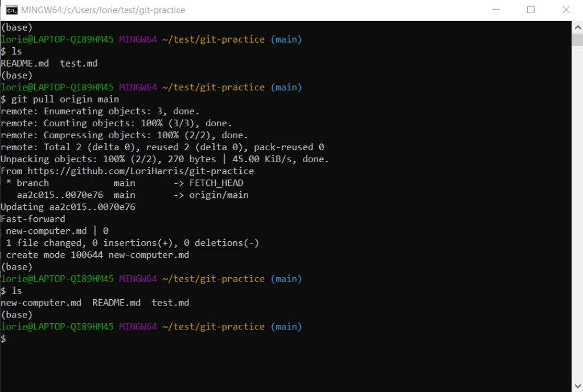
Task: Click the scrollbar down arrow
Action: 577,386
